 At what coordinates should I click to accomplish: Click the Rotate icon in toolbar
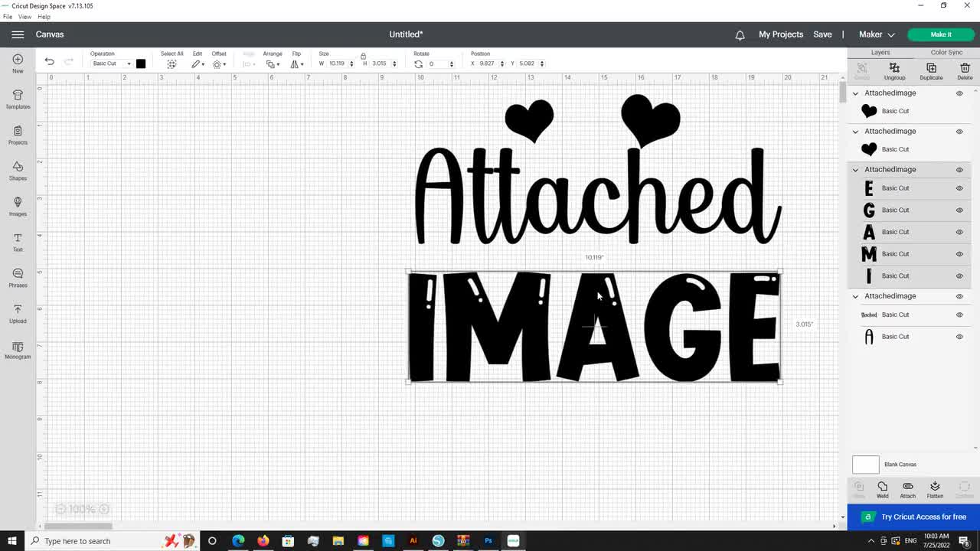[x=418, y=64]
